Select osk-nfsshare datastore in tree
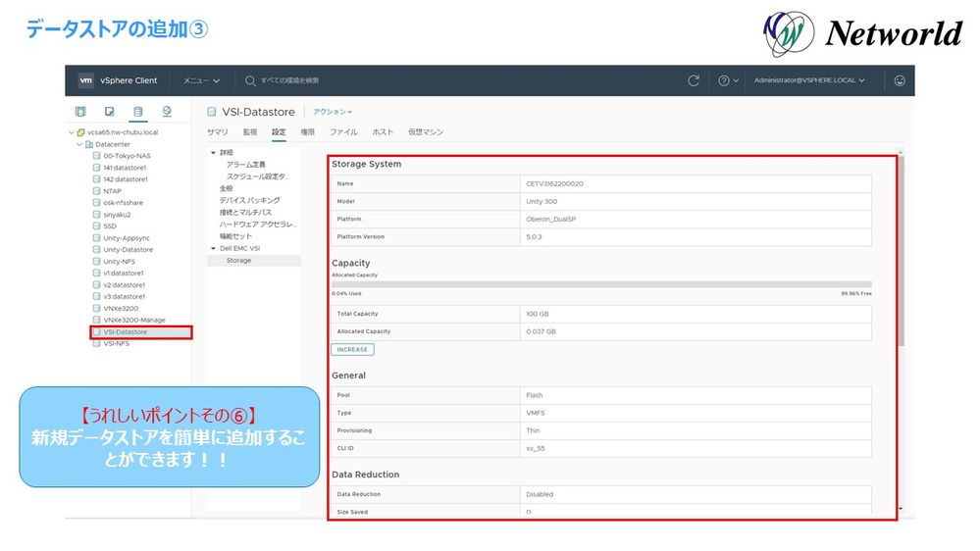980x551 pixels. coord(124,203)
